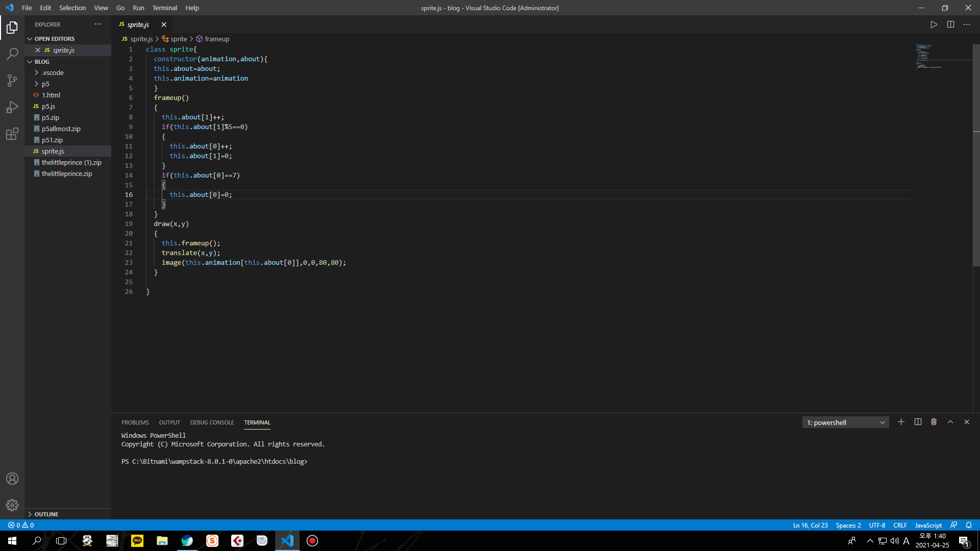
Task: Open the Extensions view
Action: [12, 134]
